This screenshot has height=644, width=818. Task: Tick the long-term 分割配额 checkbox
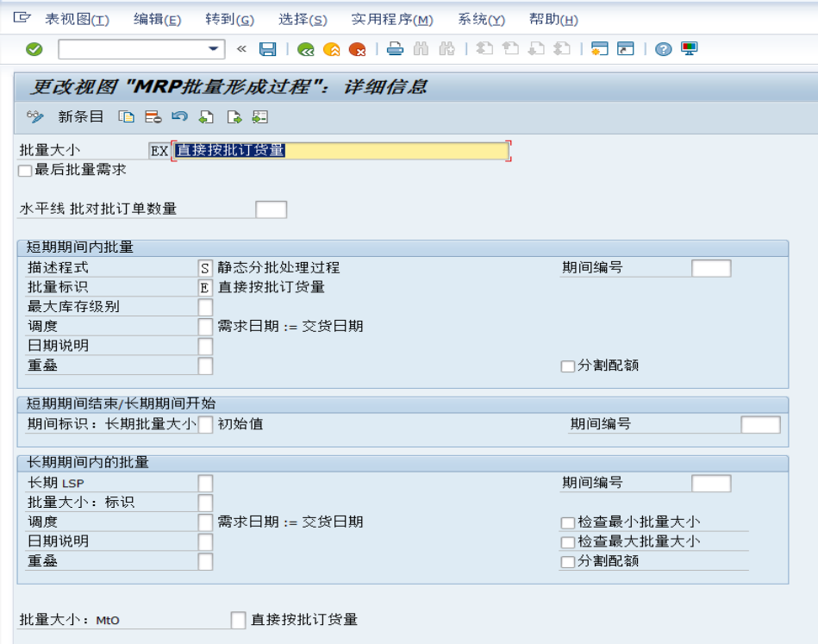(x=567, y=562)
